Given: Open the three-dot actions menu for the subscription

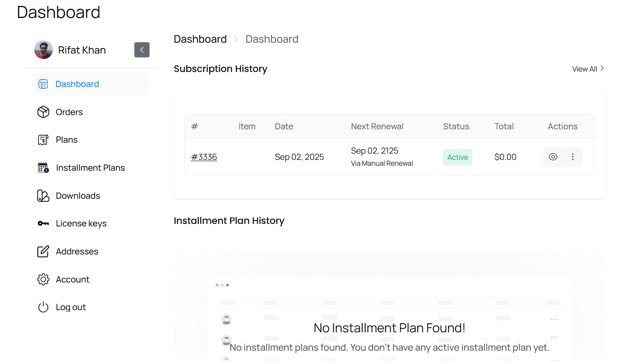Looking at the screenshot, I should click(572, 157).
